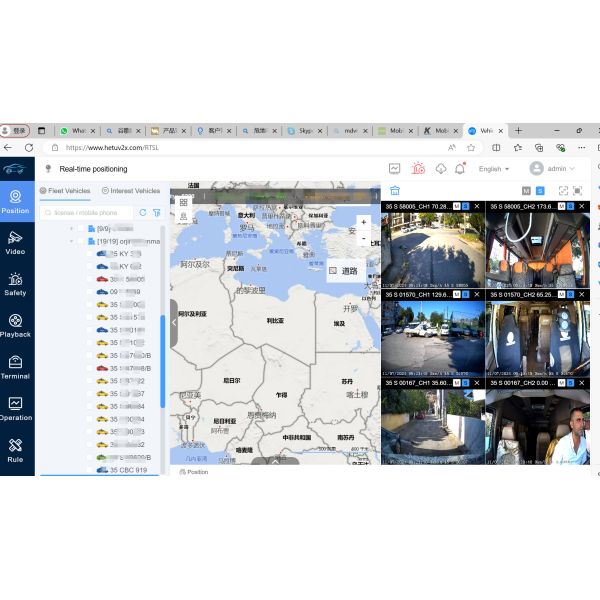Zoom in the map with plus button

pyautogui.click(x=364, y=222)
